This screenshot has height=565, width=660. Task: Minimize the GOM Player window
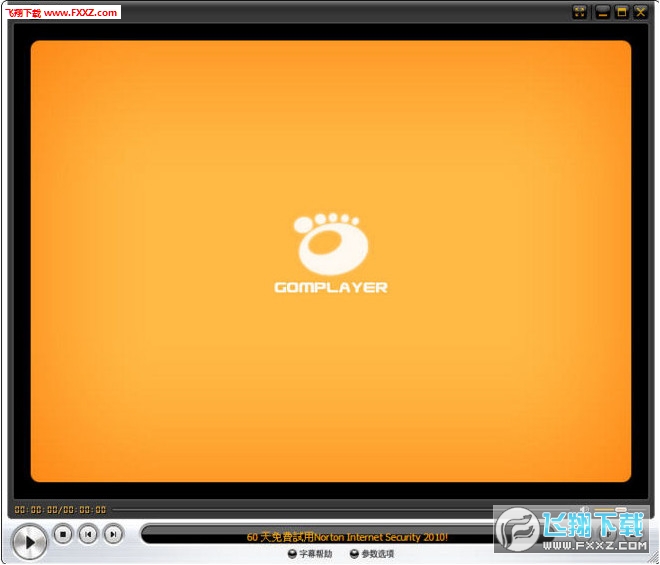click(x=603, y=12)
